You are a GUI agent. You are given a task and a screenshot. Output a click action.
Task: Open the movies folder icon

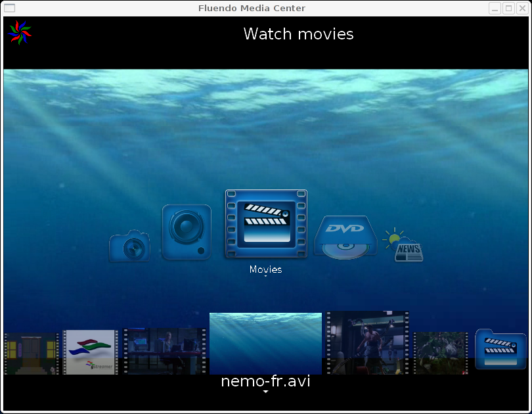(500, 349)
